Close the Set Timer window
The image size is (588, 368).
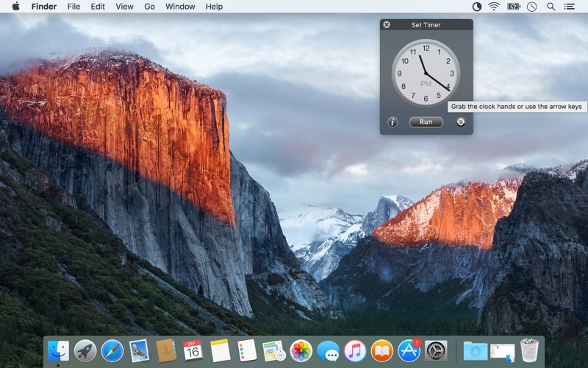pyautogui.click(x=387, y=25)
